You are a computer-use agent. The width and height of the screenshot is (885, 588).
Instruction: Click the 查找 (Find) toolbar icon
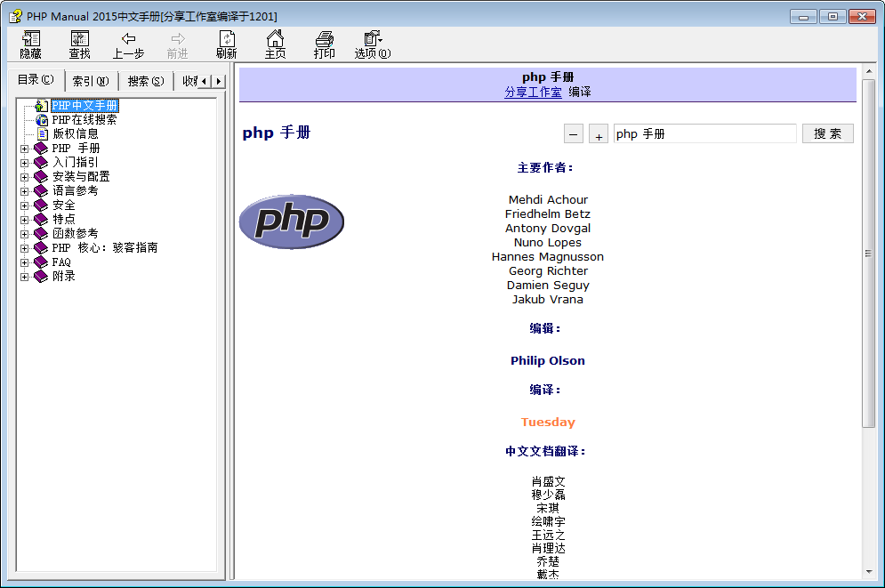click(x=80, y=38)
